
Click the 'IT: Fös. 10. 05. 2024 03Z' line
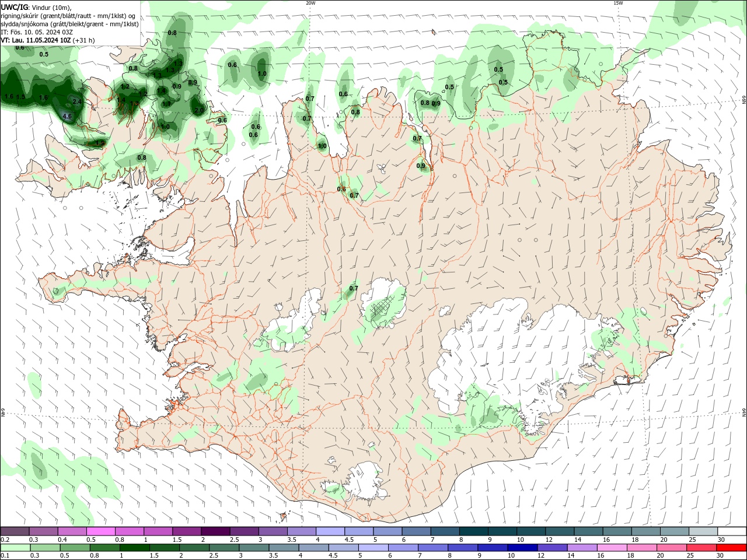click(37, 32)
